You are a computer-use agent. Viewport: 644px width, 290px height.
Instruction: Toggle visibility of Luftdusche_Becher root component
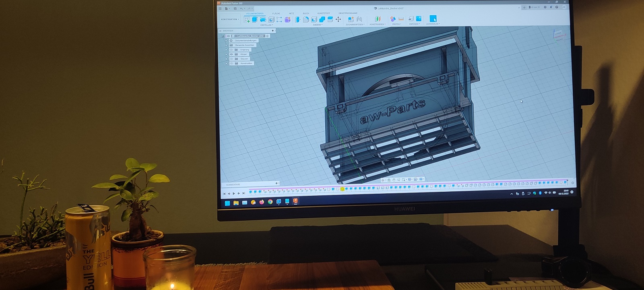tap(228, 36)
